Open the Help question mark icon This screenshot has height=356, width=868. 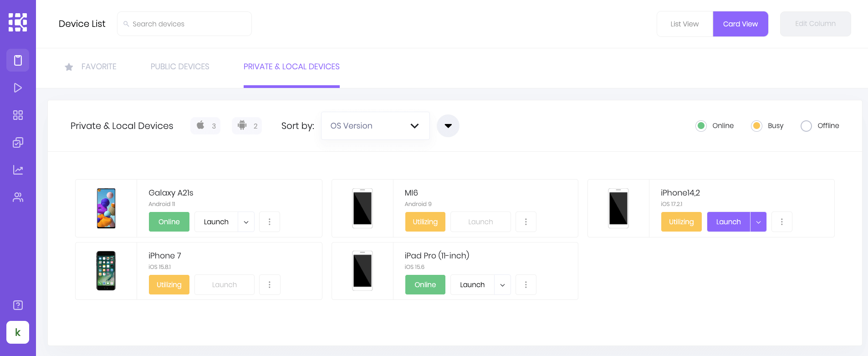pyautogui.click(x=18, y=305)
